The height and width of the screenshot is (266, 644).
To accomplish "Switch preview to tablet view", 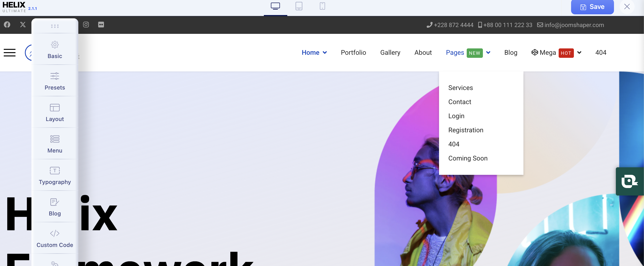I will point(299,6).
